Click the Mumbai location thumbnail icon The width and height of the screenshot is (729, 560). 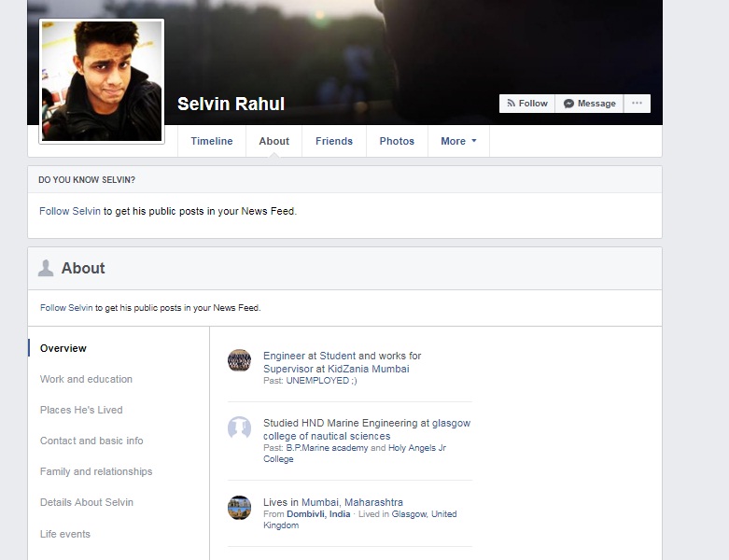pos(240,508)
